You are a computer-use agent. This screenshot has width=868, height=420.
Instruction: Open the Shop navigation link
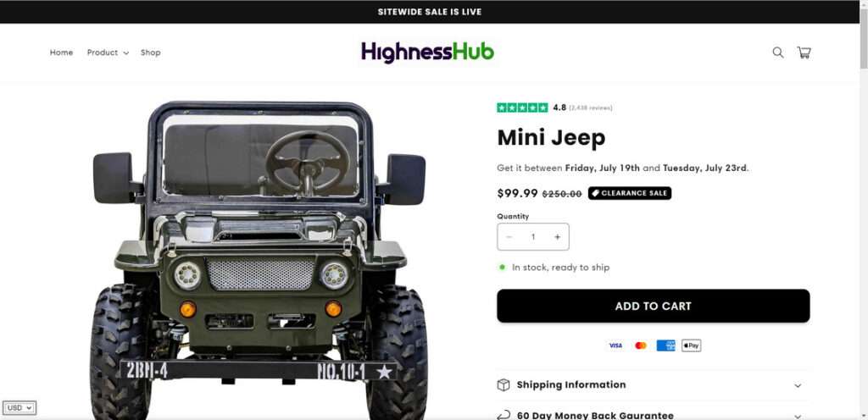(x=151, y=52)
